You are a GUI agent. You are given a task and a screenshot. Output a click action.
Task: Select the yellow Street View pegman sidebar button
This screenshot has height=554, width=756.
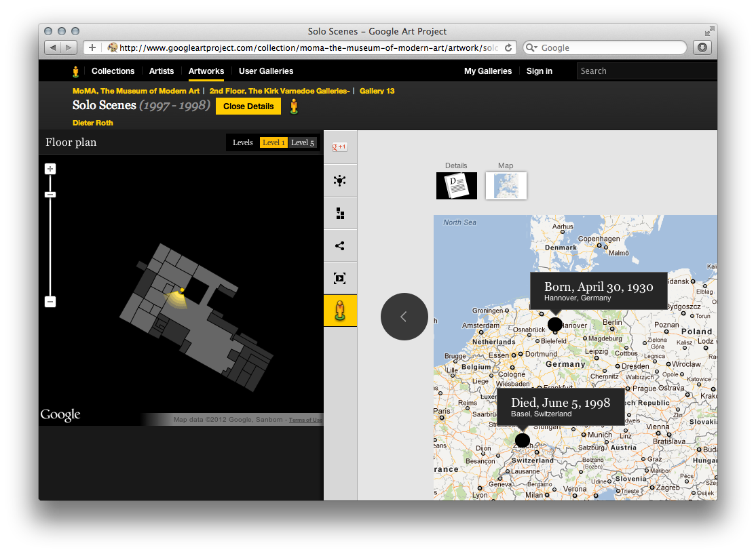point(340,311)
